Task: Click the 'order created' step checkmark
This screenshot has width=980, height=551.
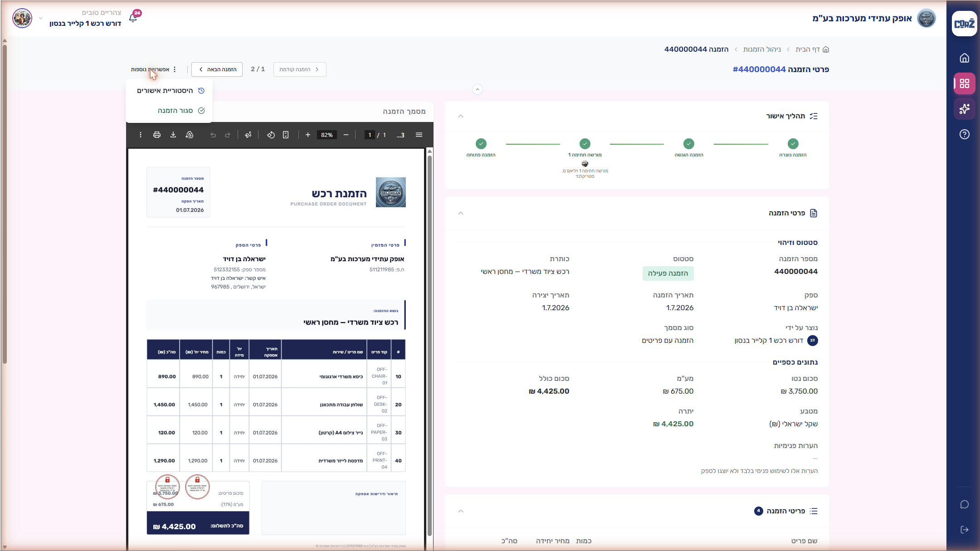Action: point(793,144)
